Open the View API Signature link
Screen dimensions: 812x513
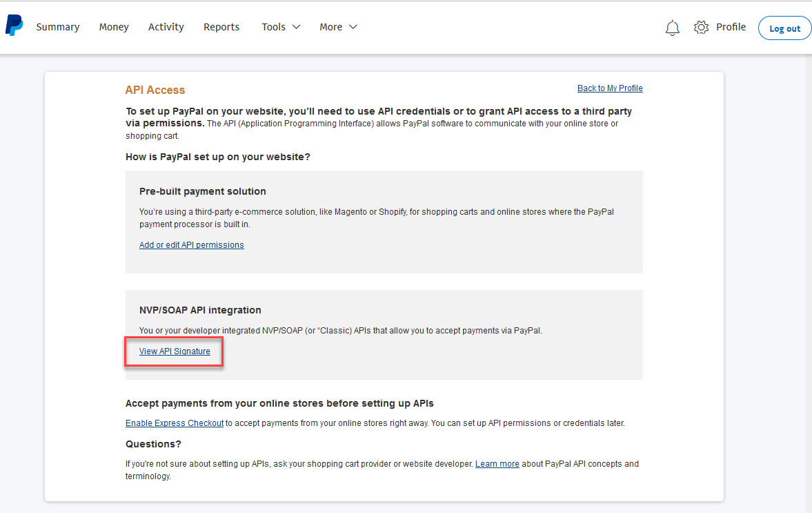(175, 351)
